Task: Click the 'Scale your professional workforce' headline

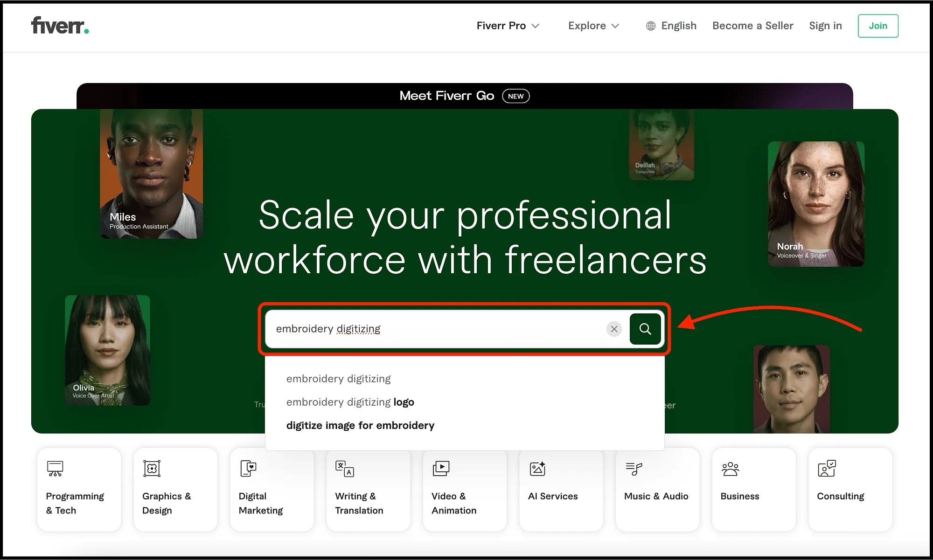Action: click(465, 237)
